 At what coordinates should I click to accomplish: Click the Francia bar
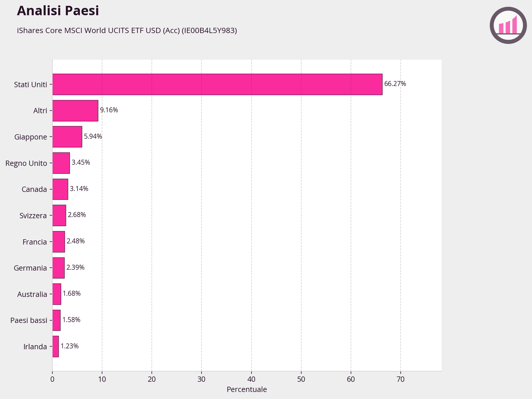point(58,242)
